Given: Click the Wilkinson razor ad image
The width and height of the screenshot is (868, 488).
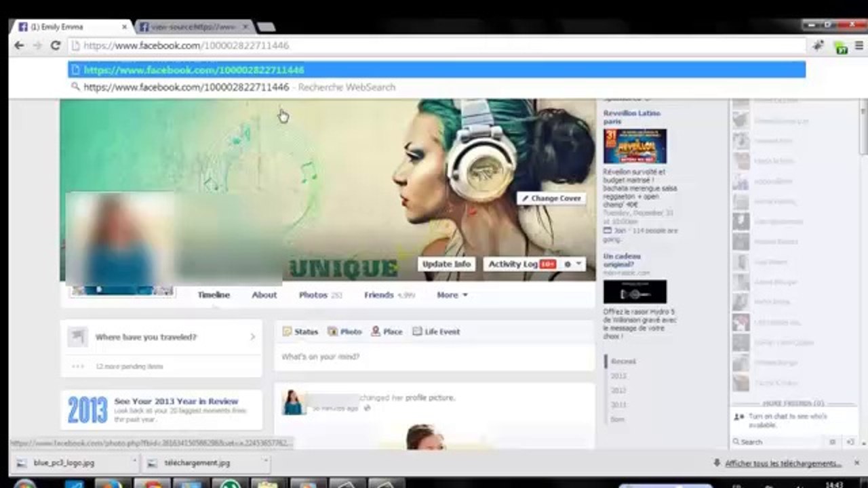Looking at the screenshot, I should 635,292.
